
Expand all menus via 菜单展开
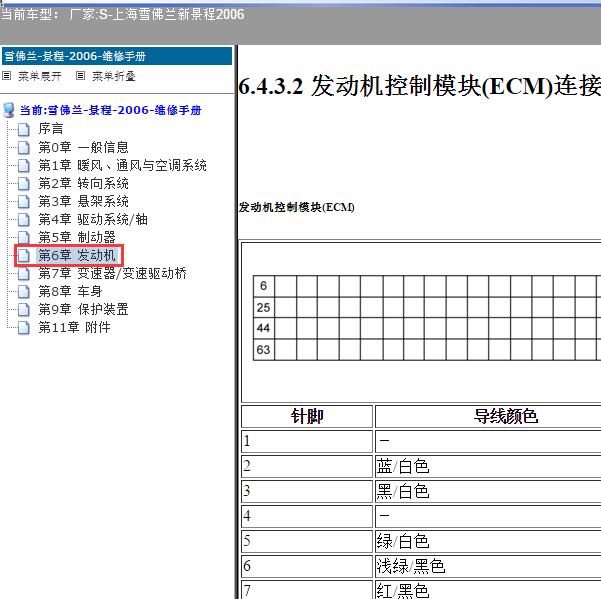pyautogui.click(x=39, y=76)
